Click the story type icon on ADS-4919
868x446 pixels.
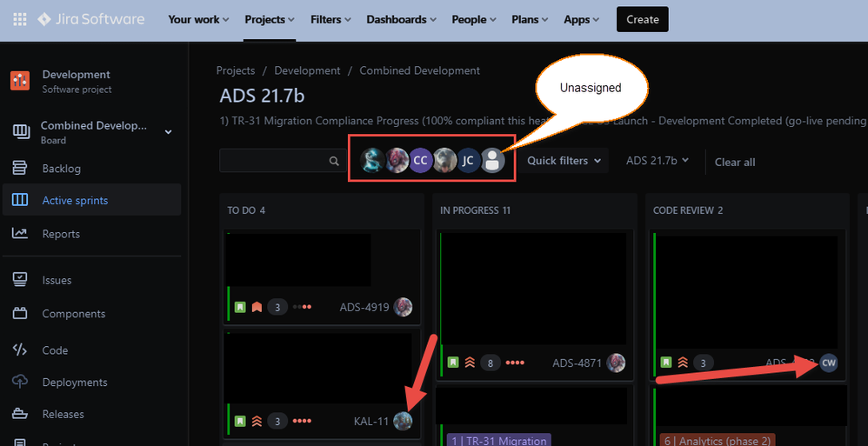pos(240,307)
